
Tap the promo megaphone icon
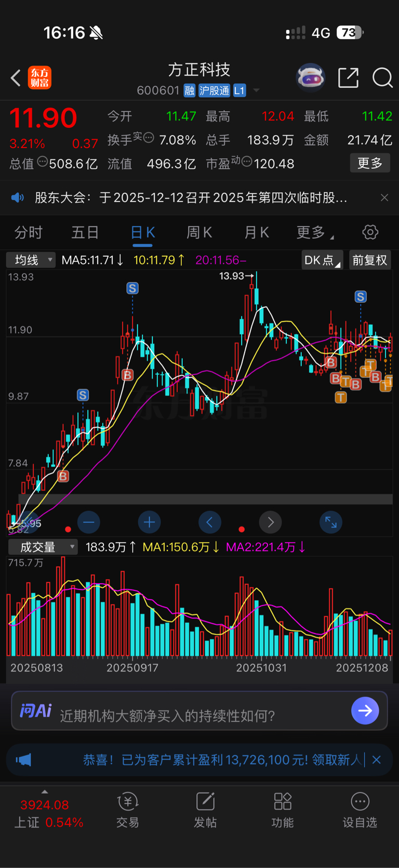click(23, 760)
